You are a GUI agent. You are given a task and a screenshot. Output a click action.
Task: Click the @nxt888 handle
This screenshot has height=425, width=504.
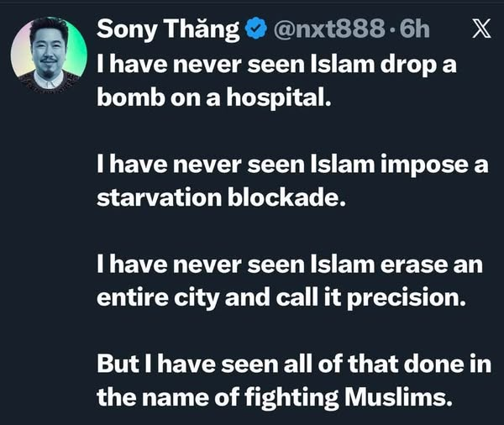coord(328,29)
